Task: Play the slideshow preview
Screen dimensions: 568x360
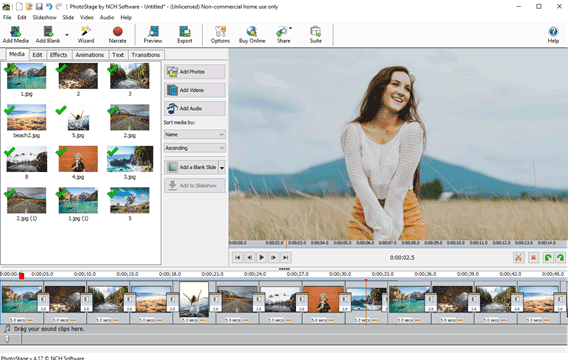Action: point(262,258)
